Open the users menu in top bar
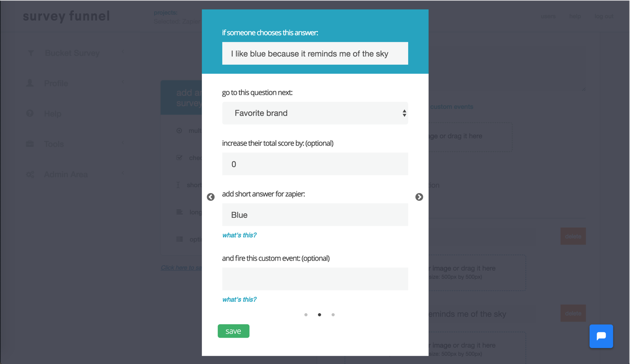The image size is (630, 364). (548, 16)
